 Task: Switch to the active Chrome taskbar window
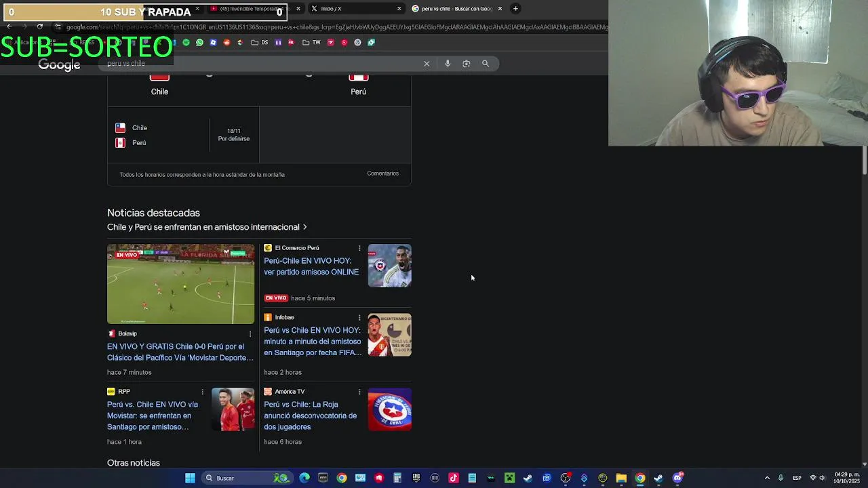(640, 478)
